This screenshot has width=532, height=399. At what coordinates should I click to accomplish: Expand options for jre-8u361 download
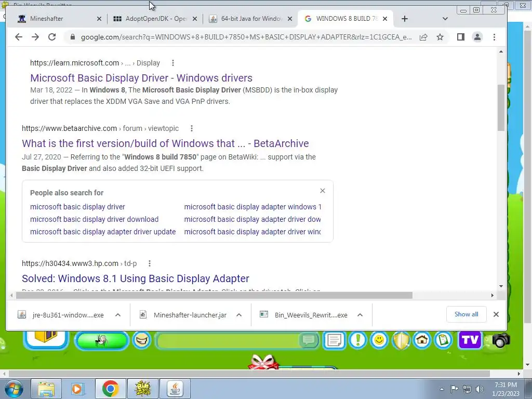[x=118, y=315]
